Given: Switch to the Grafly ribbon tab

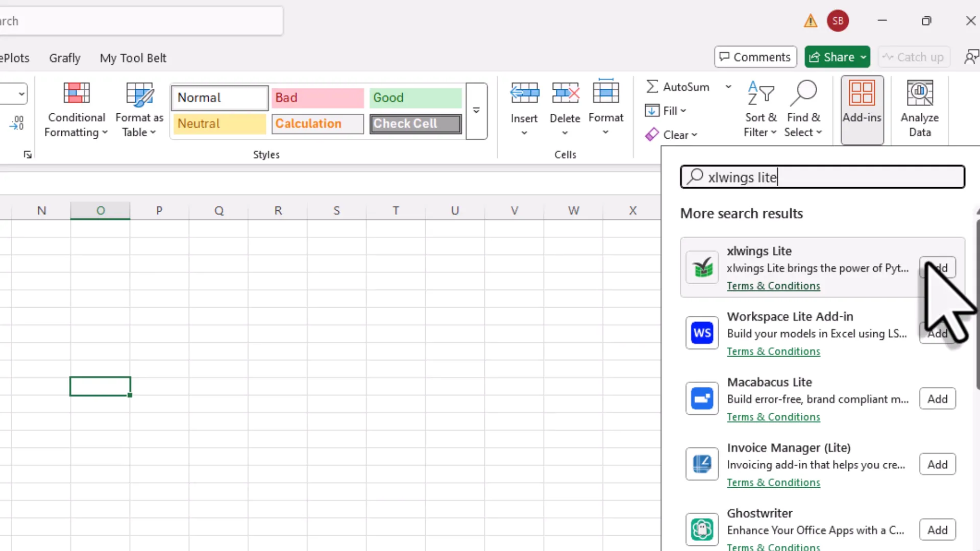Looking at the screenshot, I should (64, 58).
